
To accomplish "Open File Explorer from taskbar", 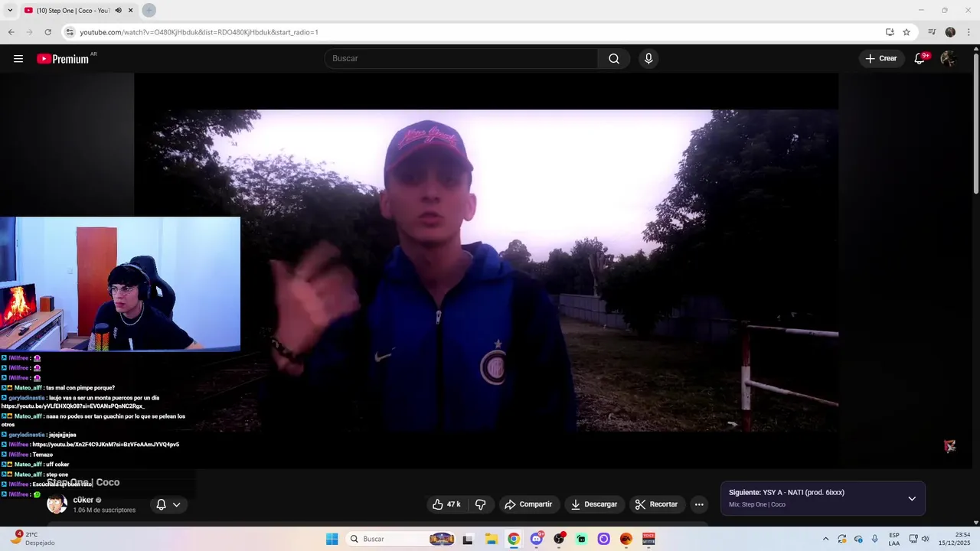I will coord(490,539).
